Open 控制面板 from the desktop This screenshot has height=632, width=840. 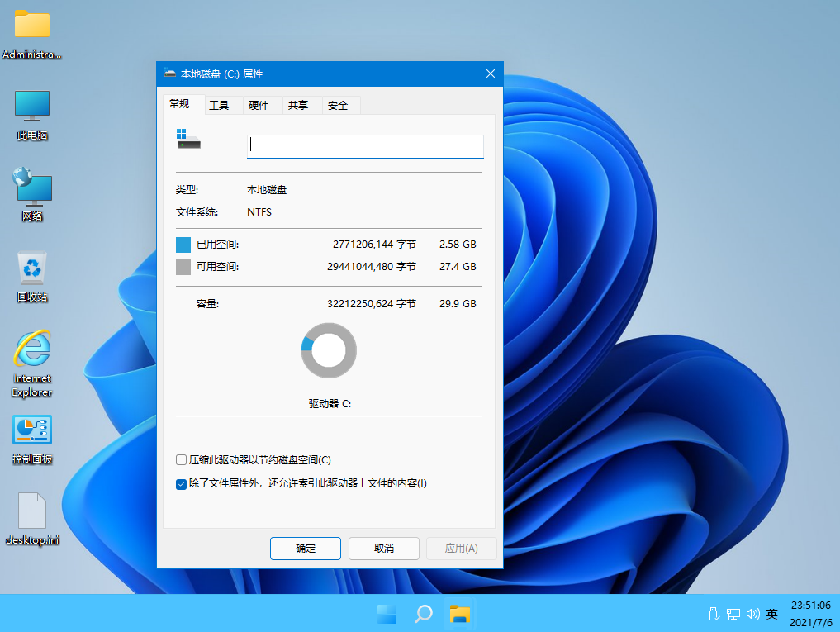click(x=31, y=429)
